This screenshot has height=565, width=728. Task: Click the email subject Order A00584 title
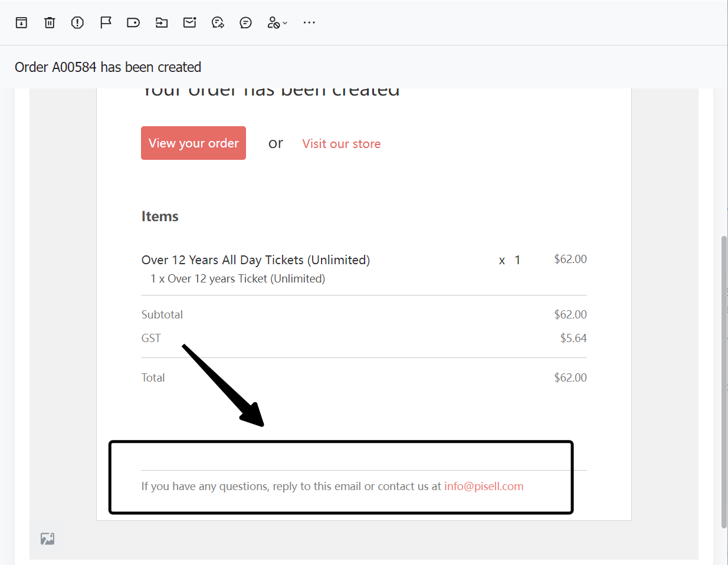click(108, 67)
